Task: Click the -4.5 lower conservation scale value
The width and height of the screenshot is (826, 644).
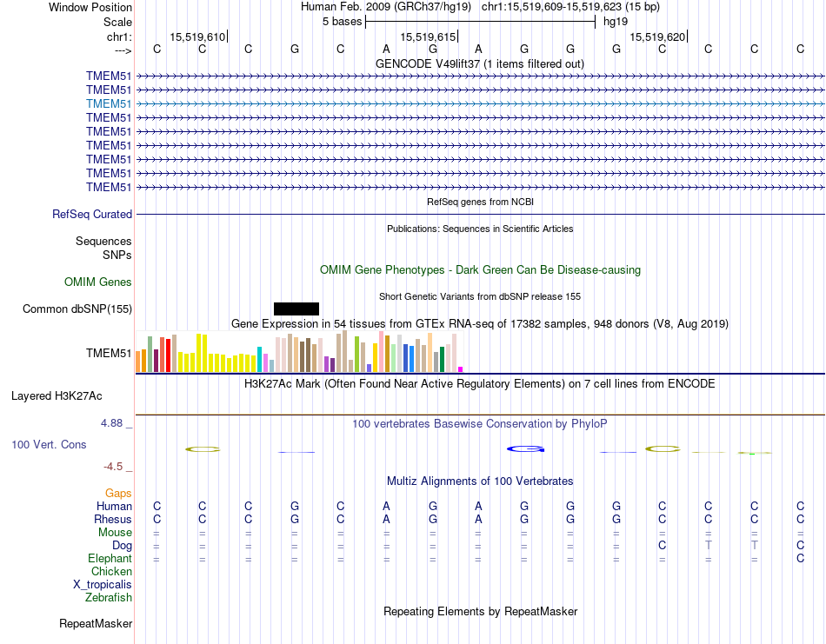Action: [x=113, y=467]
